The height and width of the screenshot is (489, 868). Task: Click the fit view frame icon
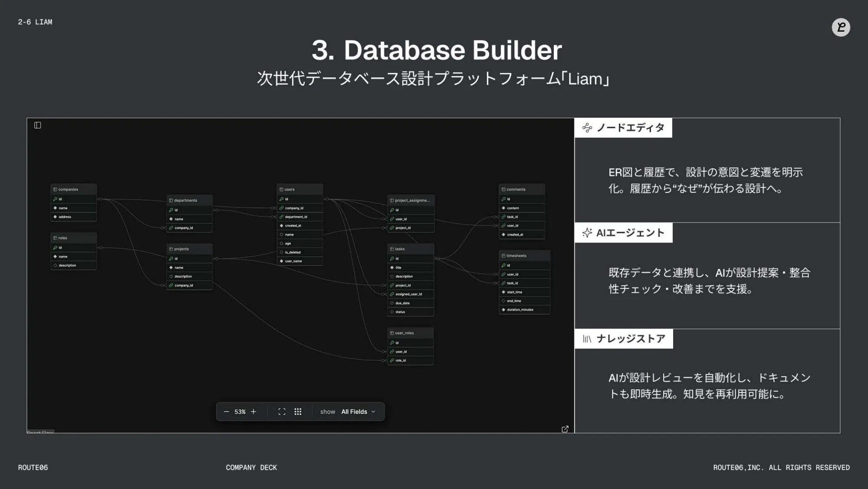tap(282, 412)
